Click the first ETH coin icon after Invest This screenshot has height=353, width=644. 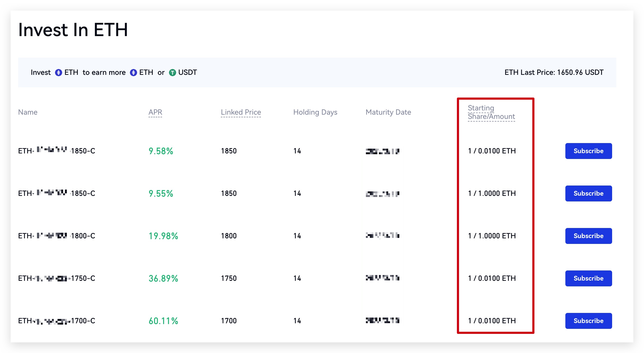[x=58, y=72]
